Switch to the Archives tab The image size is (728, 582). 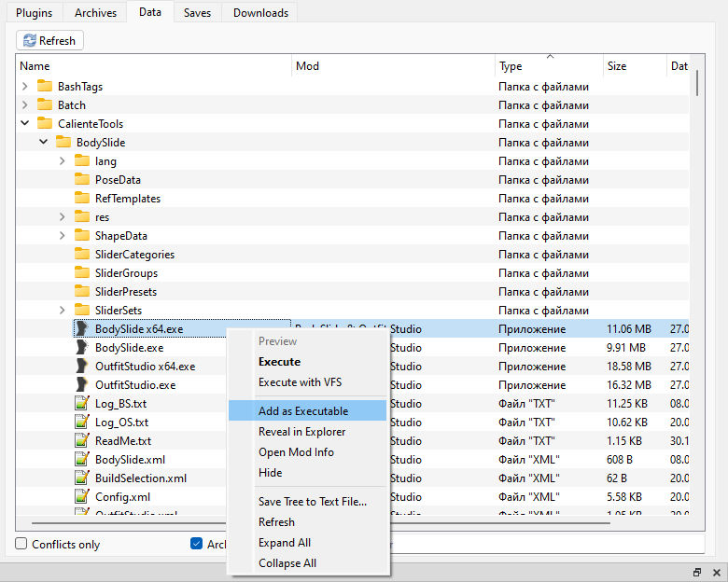[95, 13]
